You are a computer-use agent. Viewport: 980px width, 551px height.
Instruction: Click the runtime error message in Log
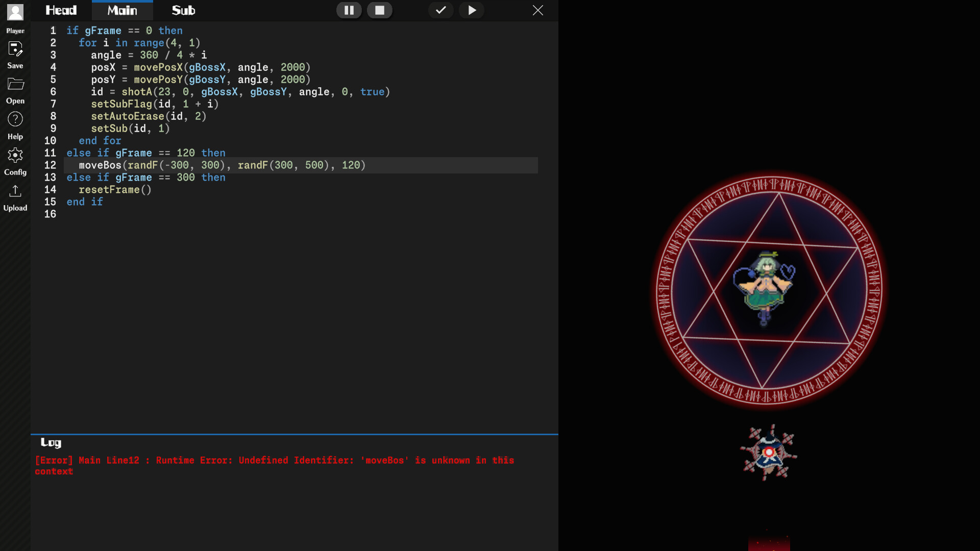[274, 460]
